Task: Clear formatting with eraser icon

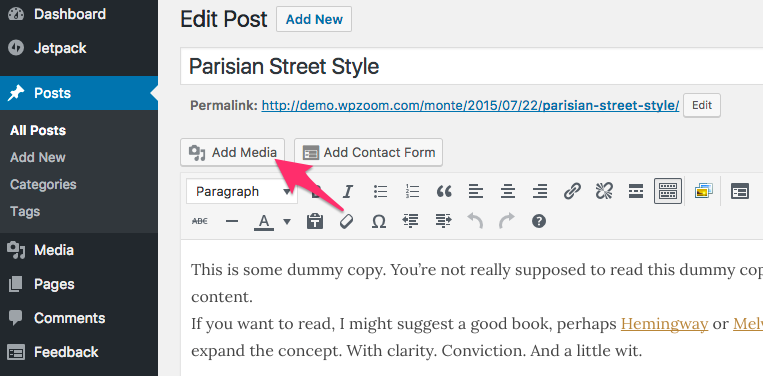Action: pyautogui.click(x=346, y=221)
